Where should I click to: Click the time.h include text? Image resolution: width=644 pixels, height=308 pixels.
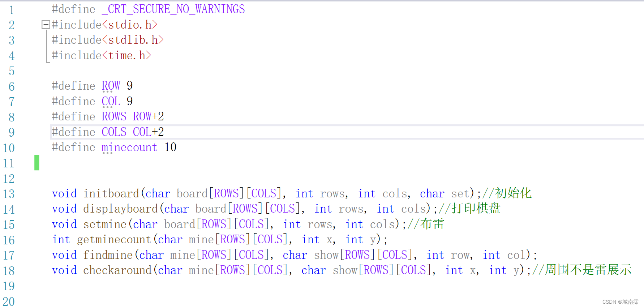pyautogui.click(x=127, y=55)
